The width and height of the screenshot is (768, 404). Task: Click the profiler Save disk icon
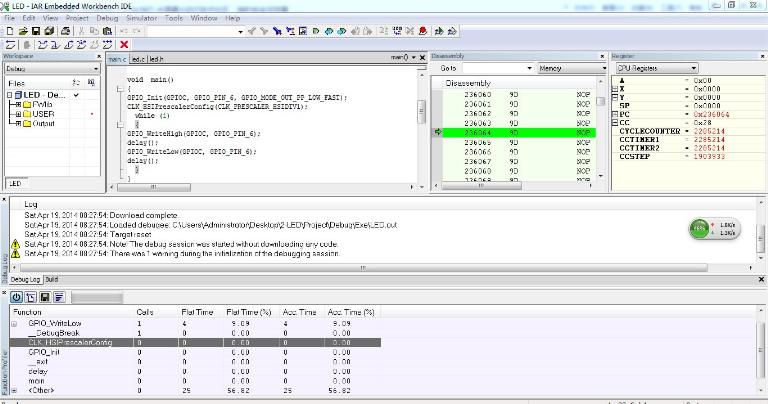pyautogui.click(x=45, y=297)
